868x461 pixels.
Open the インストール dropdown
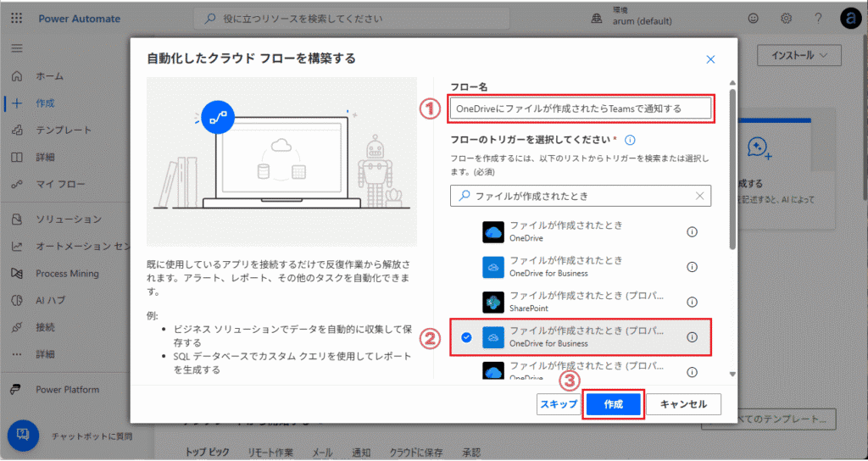(x=798, y=55)
